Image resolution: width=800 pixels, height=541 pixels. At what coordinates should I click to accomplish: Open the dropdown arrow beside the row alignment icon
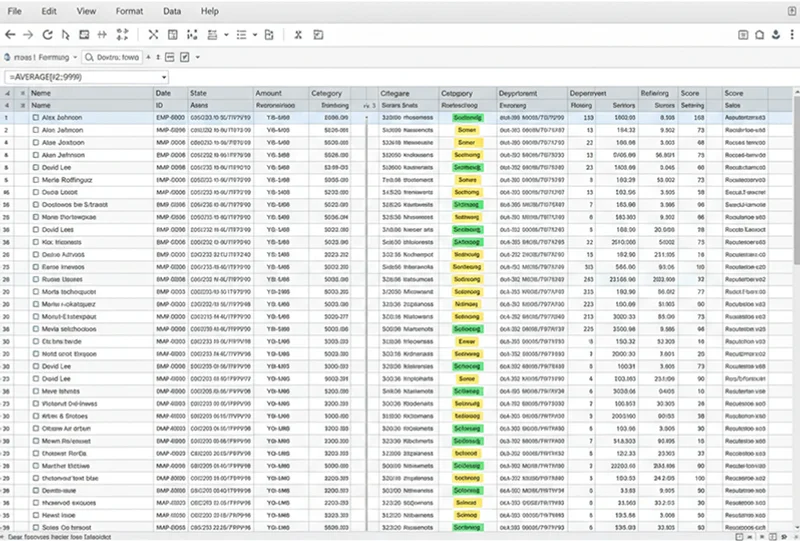226,35
